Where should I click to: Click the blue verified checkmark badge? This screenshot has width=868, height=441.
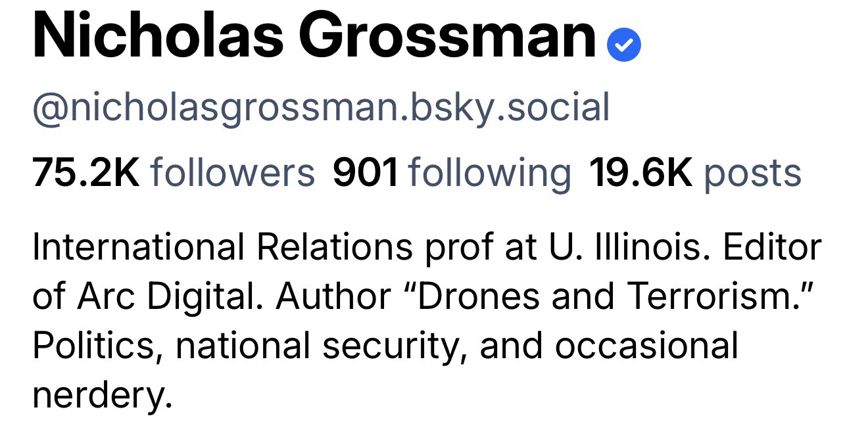(x=623, y=44)
